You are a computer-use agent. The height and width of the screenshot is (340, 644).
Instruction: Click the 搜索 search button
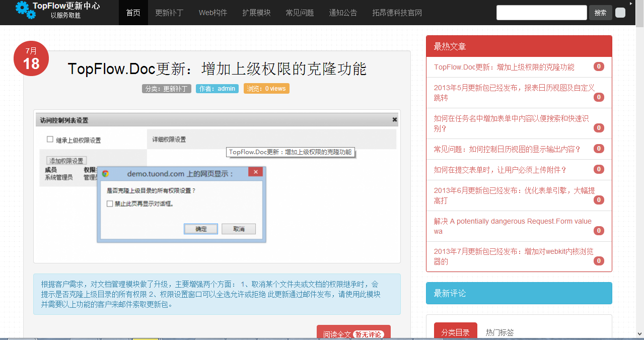pyautogui.click(x=601, y=13)
